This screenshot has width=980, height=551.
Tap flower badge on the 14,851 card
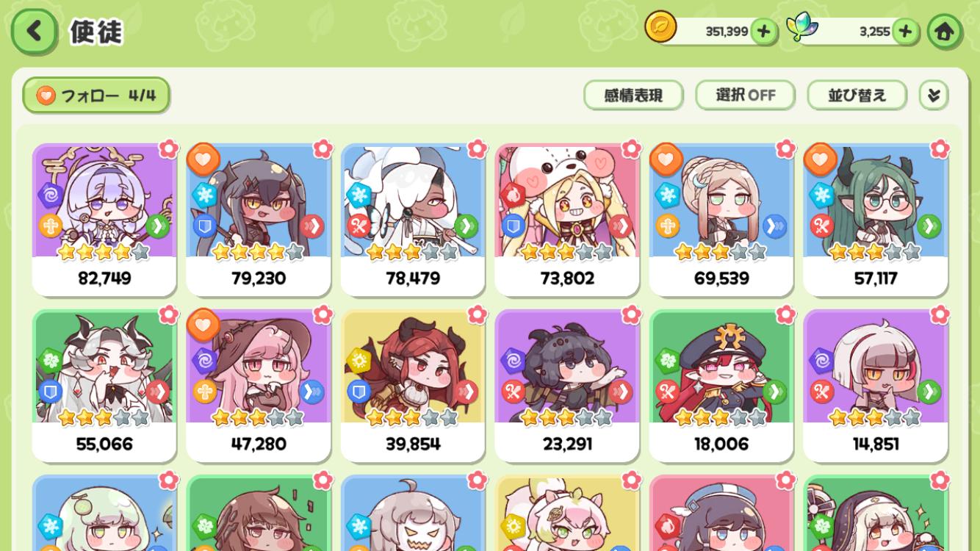(940, 314)
